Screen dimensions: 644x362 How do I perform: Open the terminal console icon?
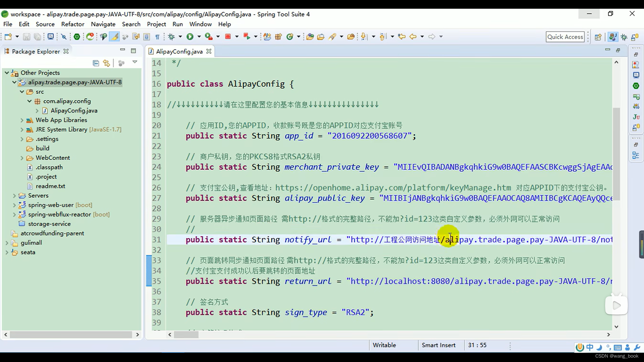51,37
